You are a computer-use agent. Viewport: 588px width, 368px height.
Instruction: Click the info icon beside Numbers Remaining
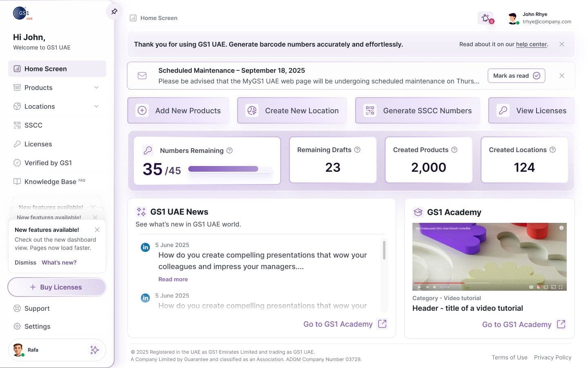pos(229,150)
